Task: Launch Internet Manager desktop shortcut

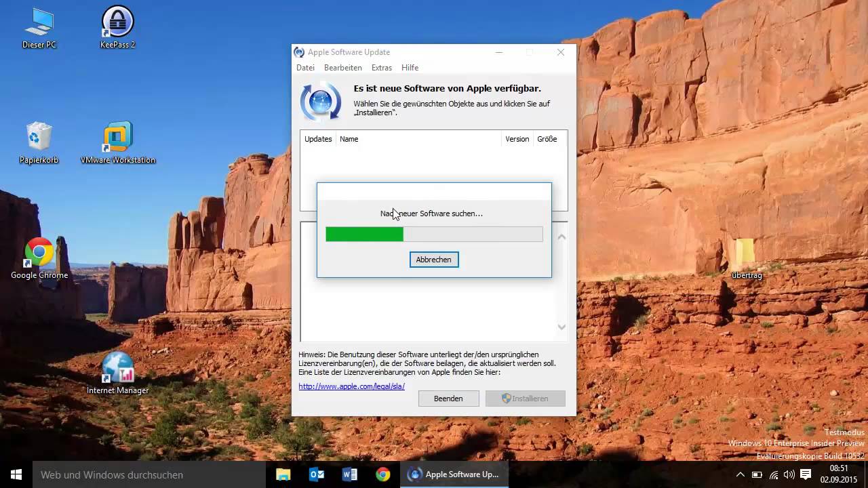Action: [117, 374]
